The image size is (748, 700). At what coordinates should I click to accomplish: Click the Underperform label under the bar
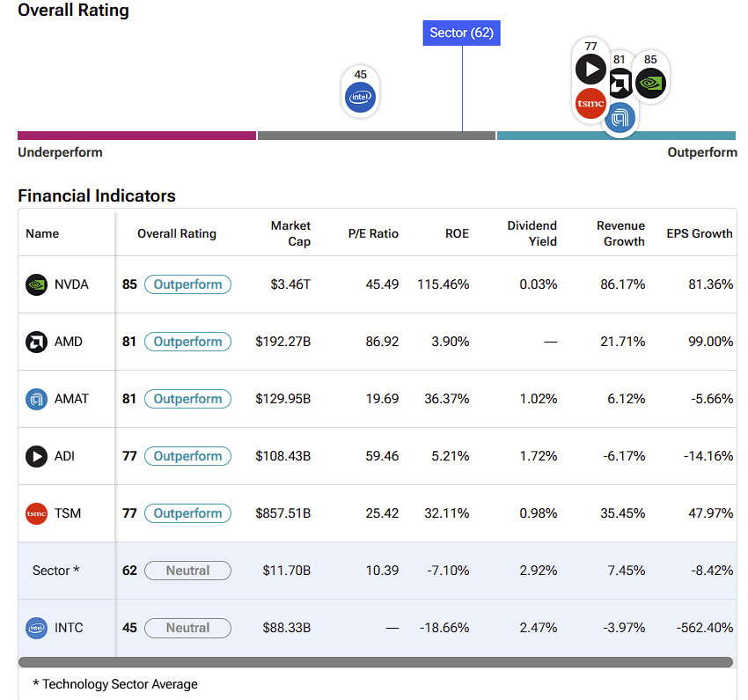60,152
